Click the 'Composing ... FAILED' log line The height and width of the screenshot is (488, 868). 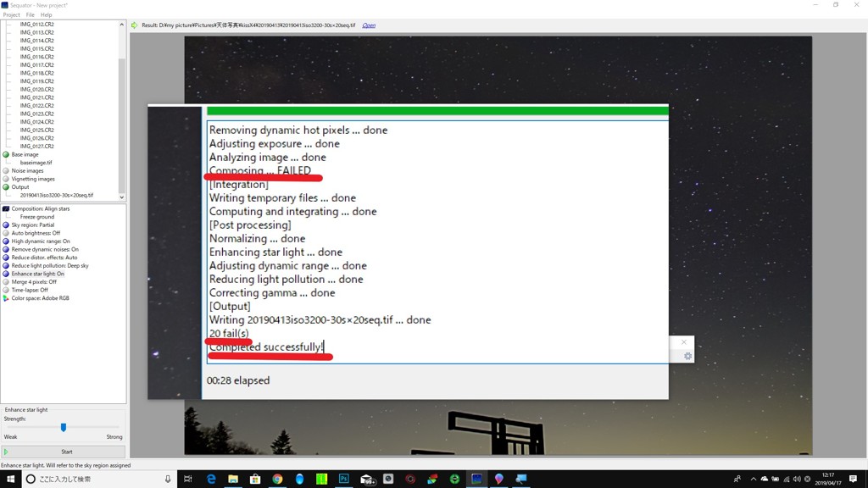(260, 170)
